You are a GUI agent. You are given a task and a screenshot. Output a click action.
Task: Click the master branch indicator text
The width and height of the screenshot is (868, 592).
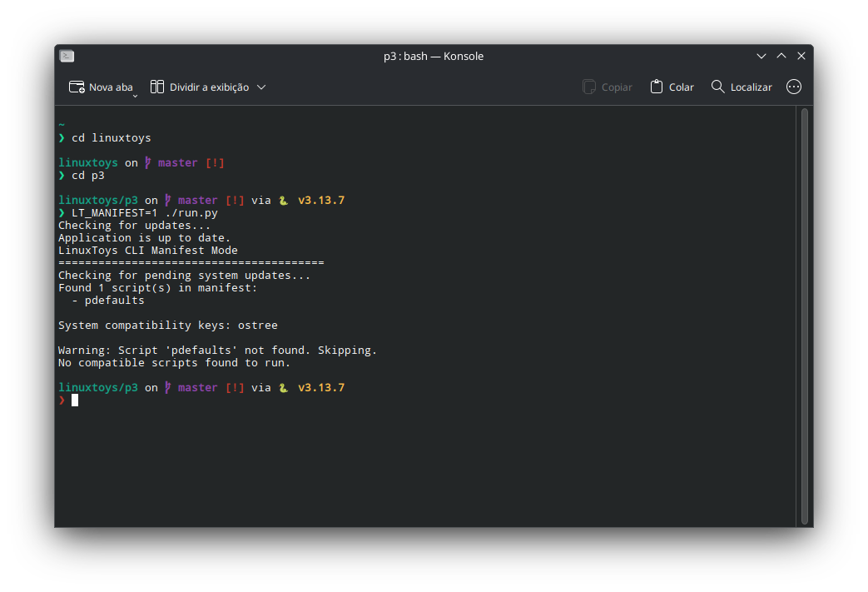coord(197,387)
